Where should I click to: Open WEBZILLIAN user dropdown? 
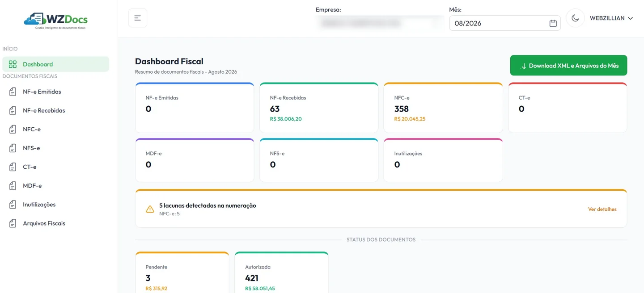tap(611, 18)
